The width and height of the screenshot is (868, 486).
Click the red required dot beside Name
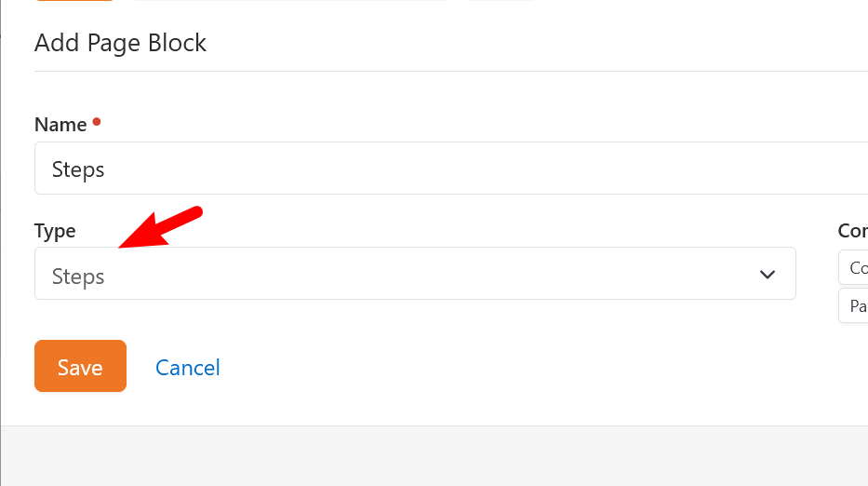coord(97,121)
